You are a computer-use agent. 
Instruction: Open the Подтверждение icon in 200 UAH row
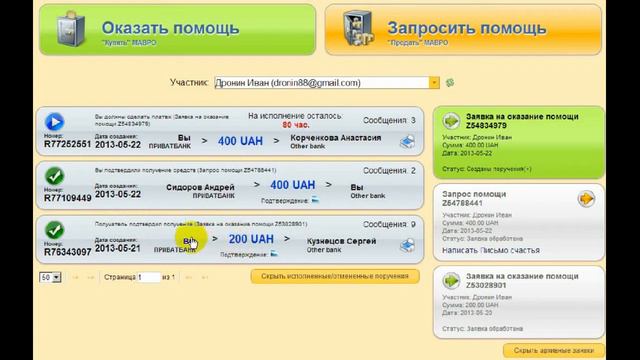274,254
